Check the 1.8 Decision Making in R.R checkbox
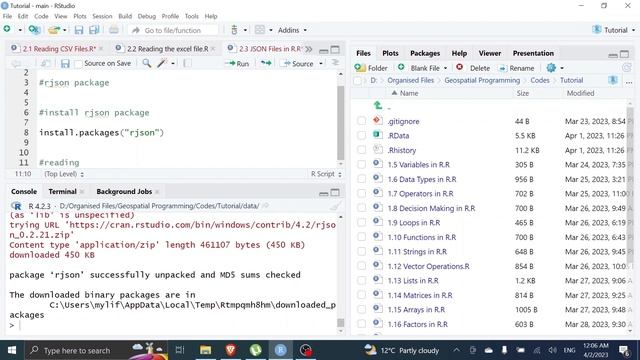The image size is (640, 360). [362, 208]
